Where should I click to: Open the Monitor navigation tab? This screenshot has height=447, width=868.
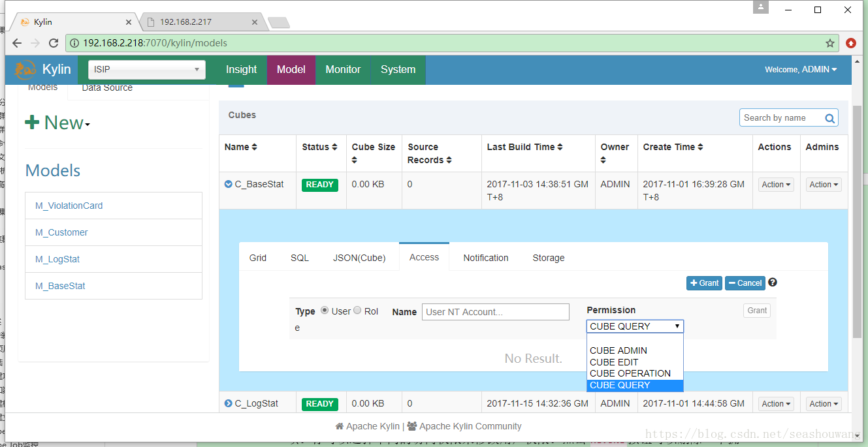(x=343, y=70)
